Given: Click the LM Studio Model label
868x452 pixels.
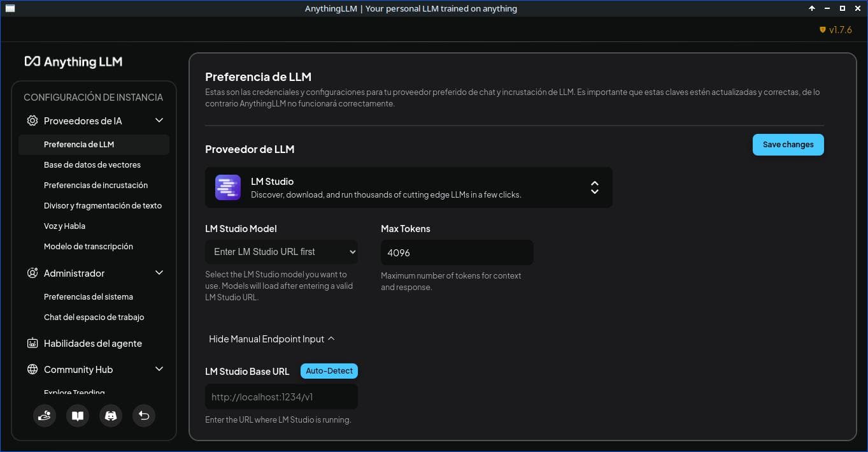Looking at the screenshot, I should pyautogui.click(x=241, y=228).
